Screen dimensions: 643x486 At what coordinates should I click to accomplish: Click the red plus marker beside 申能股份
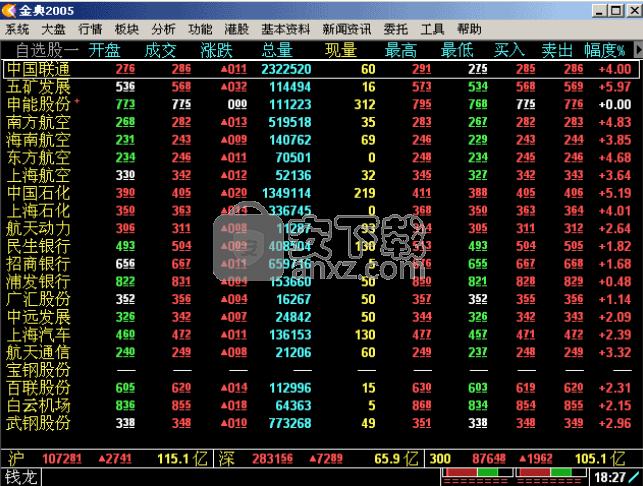[77, 100]
